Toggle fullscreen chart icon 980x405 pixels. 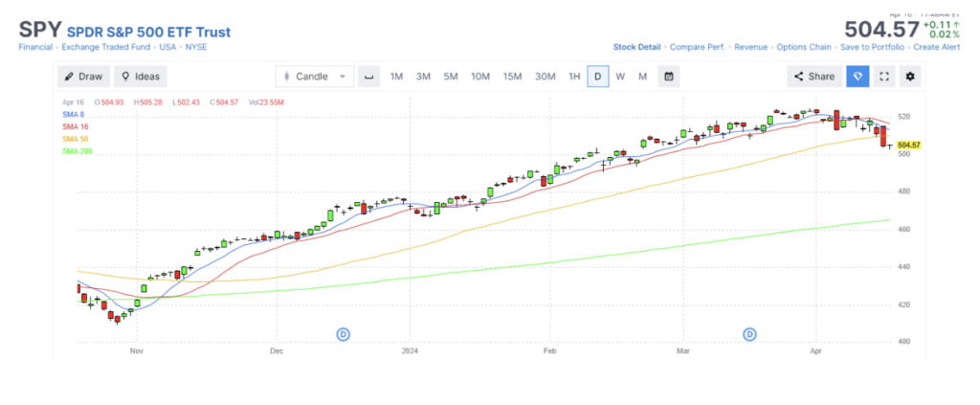[x=884, y=77]
